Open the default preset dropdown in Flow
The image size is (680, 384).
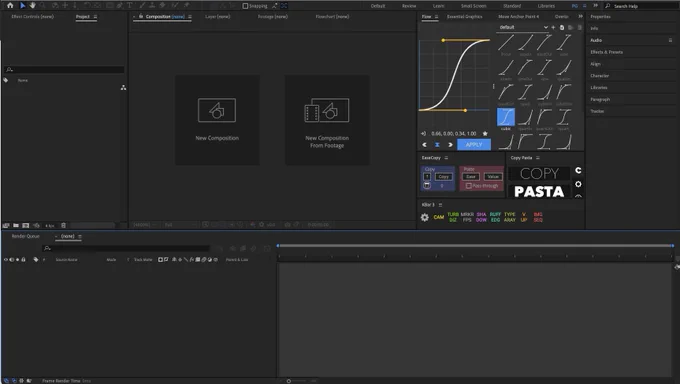[523, 27]
